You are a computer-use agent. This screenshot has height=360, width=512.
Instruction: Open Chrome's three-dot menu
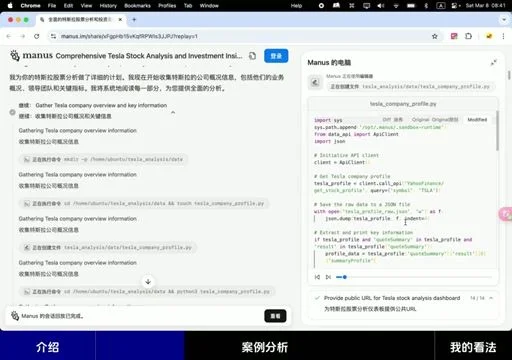point(503,36)
